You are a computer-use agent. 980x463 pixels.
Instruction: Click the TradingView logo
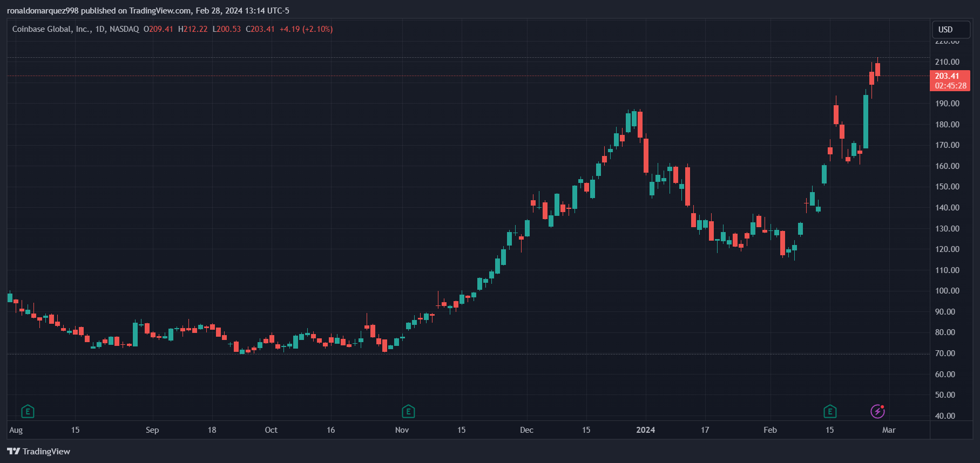38,451
